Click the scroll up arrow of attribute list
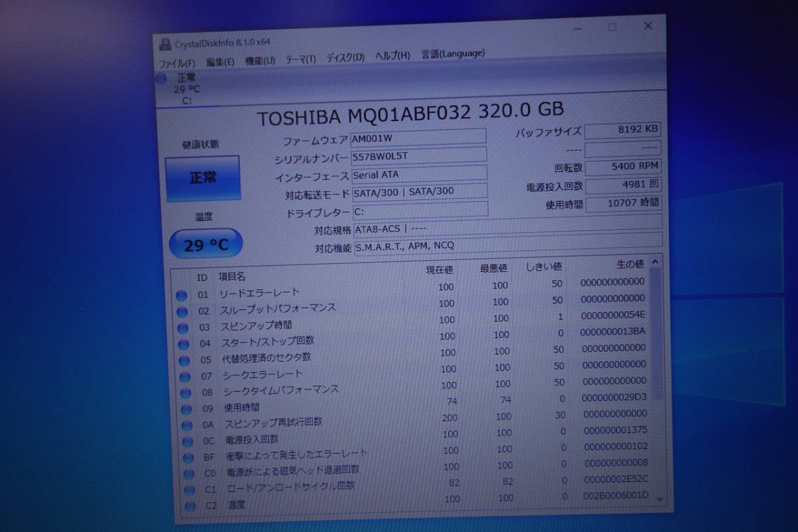This screenshot has height=532, width=798. [656, 262]
